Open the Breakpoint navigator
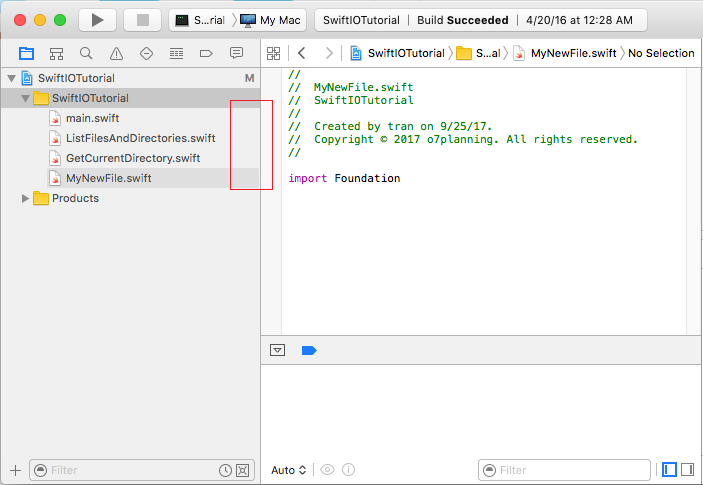703x485 pixels. coord(206,53)
